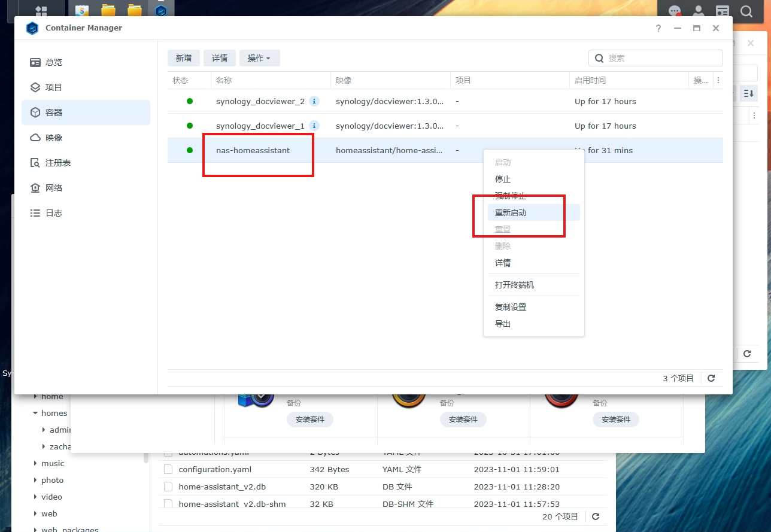Click green status dot of synology_docviewer_2
Screen dimensions: 771x532
coord(190,101)
